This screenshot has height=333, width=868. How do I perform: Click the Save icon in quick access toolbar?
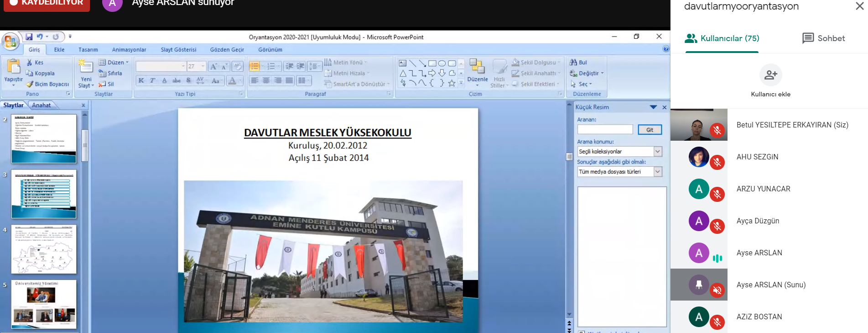click(29, 37)
